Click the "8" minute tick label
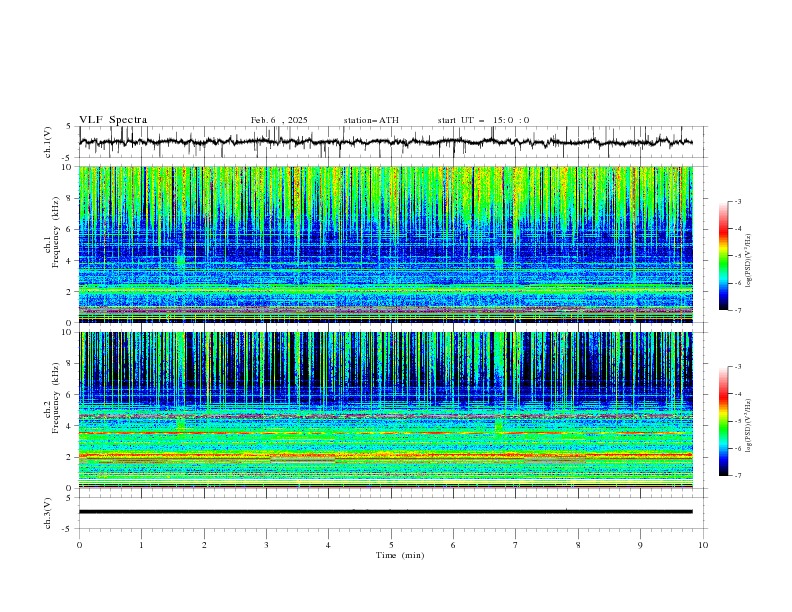 [578, 545]
